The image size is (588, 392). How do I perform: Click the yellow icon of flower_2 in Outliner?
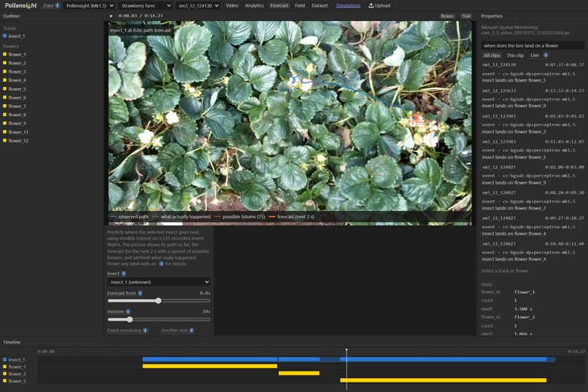coord(5,63)
